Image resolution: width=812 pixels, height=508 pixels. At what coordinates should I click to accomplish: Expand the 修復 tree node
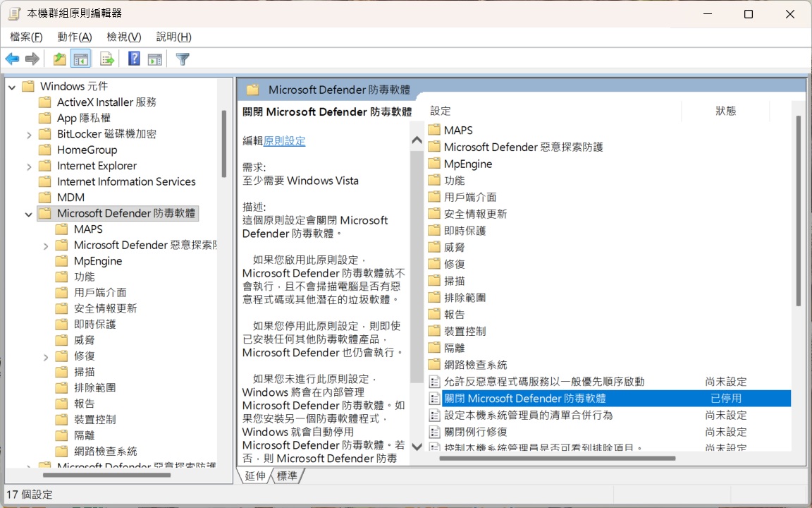[x=46, y=356]
